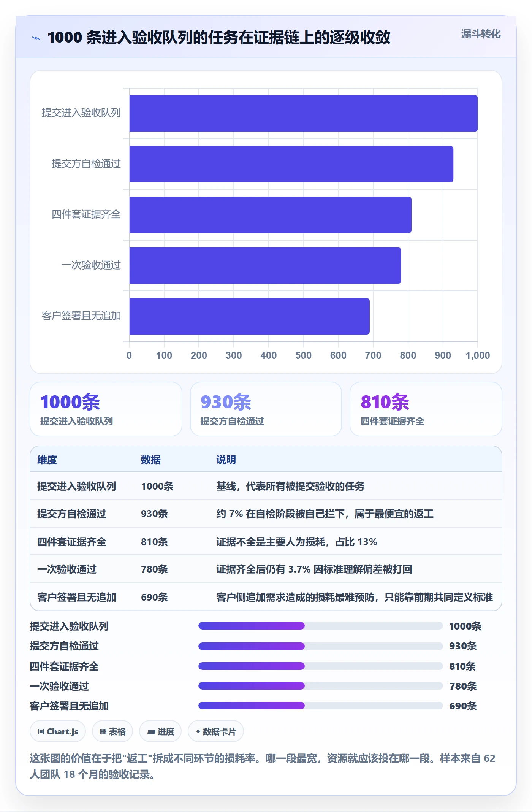Click the 表格 chip
Viewport: 532px width, 812px height.
tap(112, 731)
